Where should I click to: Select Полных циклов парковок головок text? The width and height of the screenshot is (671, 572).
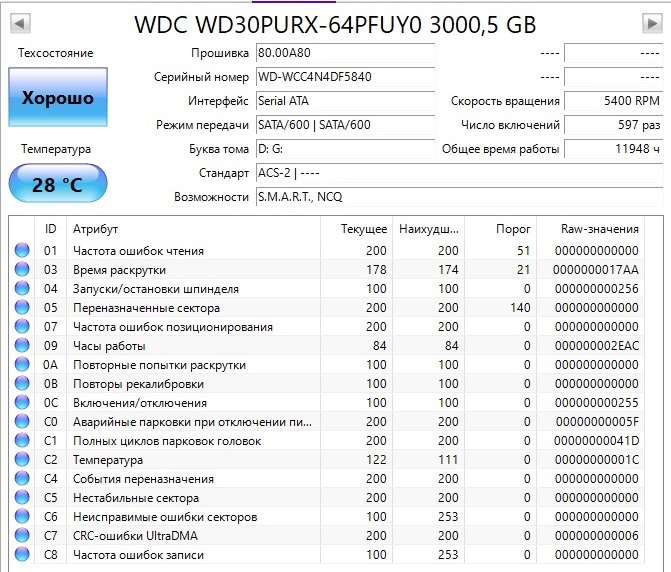point(167,441)
